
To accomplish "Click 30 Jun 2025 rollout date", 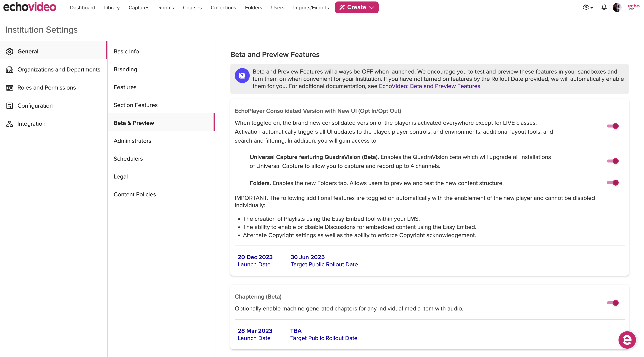I will pos(307,257).
